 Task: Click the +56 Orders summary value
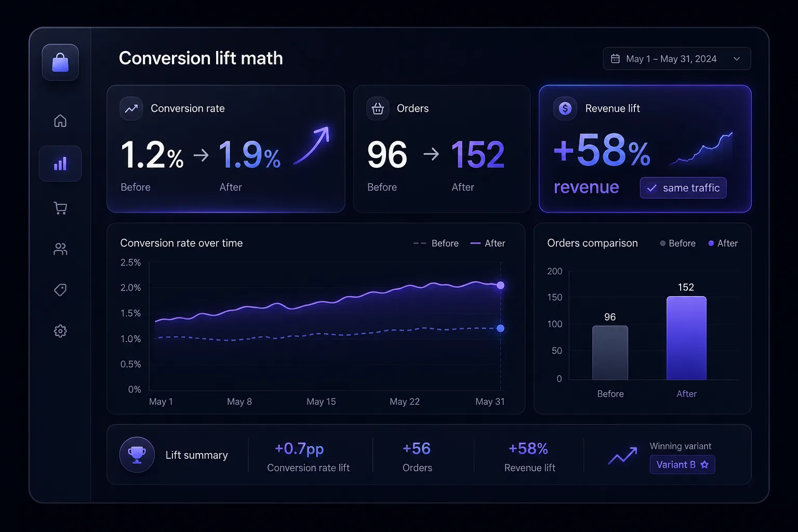tap(417, 448)
